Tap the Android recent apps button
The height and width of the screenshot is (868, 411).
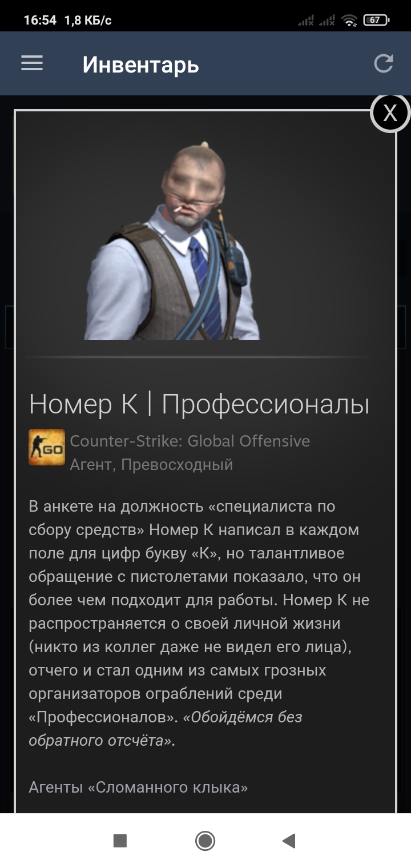[120, 841]
